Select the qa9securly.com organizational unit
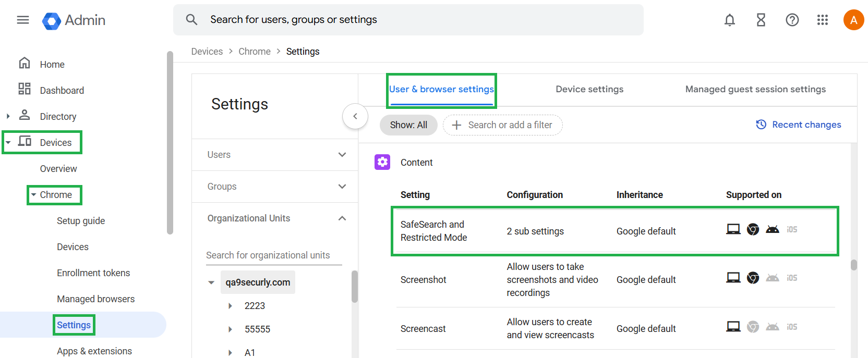Viewport: 868px width, 358px height. 258,282
